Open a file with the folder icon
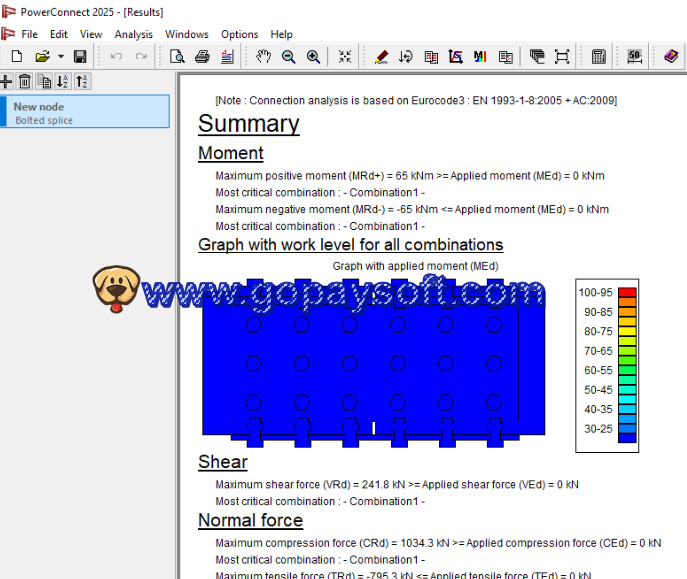 pyautogui.click(x=42, y=56)
